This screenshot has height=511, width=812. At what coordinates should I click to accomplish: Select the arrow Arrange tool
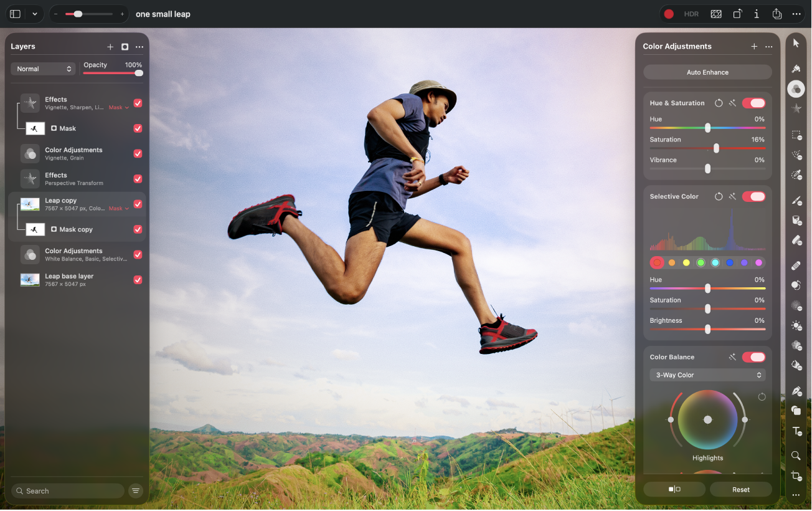tap(796, 43)
